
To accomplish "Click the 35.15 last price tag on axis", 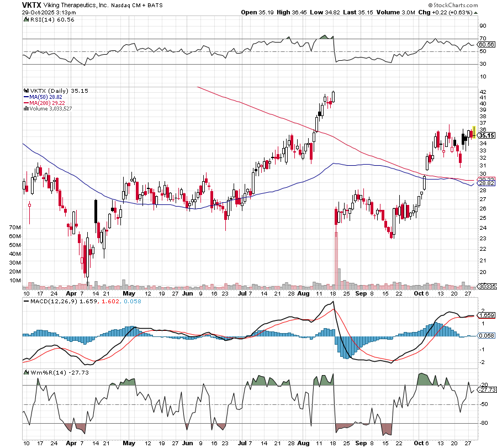I will [486, 135].
